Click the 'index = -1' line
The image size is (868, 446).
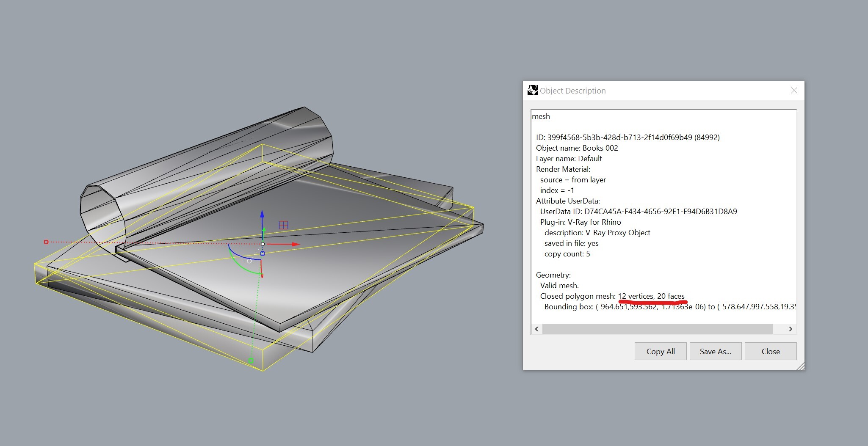tap(557, 190)
